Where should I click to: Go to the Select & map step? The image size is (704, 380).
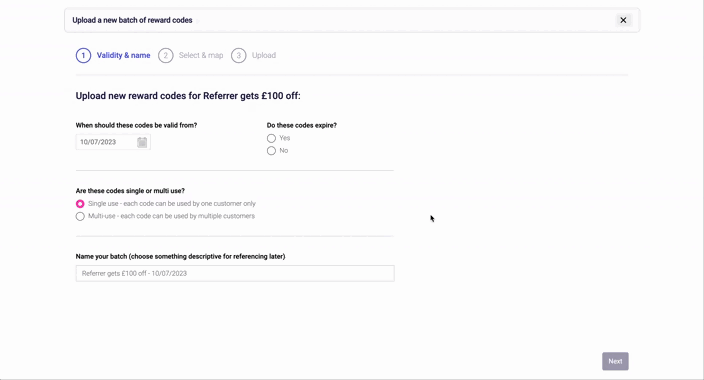(x=201, y=55)
